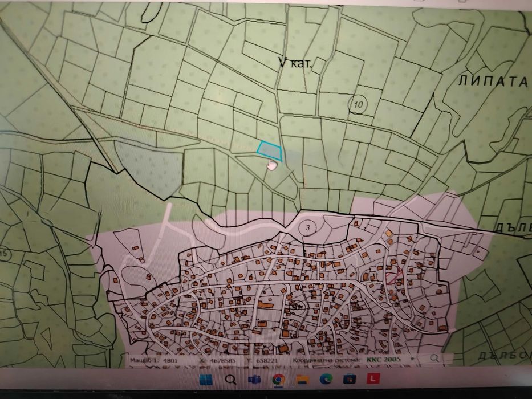Click the V кат. category label

[x=294, y=63]
